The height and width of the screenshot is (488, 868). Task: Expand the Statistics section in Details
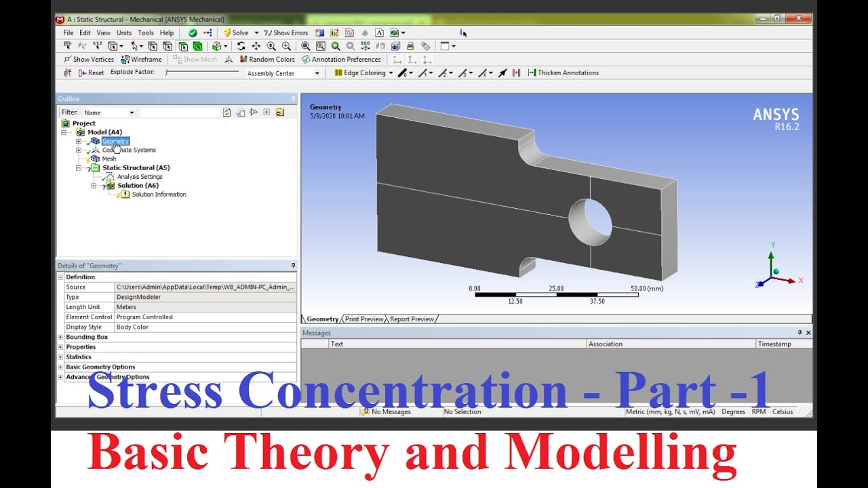[60, 357]
